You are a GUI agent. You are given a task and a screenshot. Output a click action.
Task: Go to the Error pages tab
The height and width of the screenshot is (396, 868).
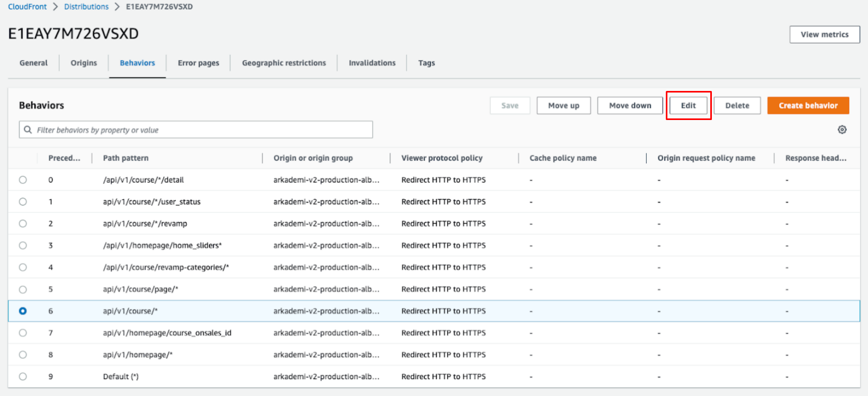pyautogui.click(x=198, y=63)
